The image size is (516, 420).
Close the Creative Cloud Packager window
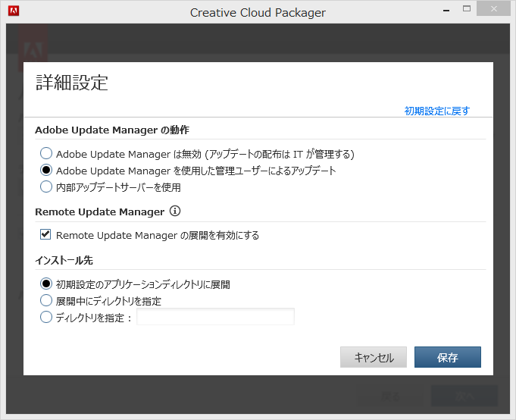[493, 8]
